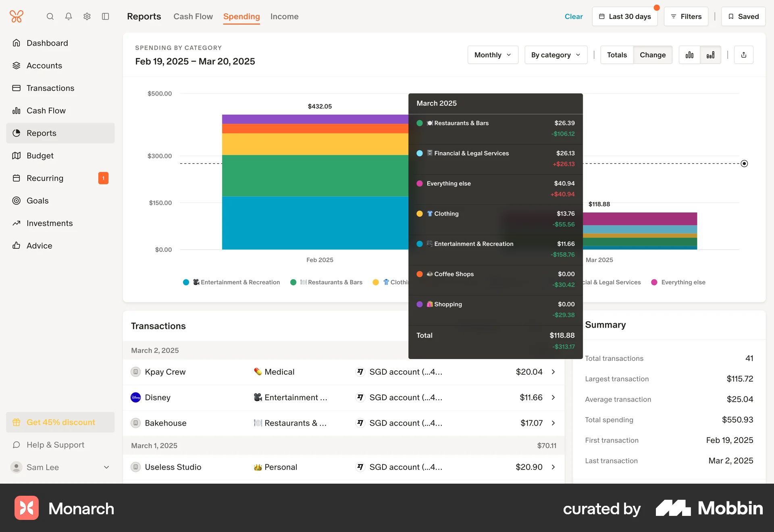Screen dimensions: 774x532
Task: Open the Recurring section in the sidebar
Action: pos(45,178)
